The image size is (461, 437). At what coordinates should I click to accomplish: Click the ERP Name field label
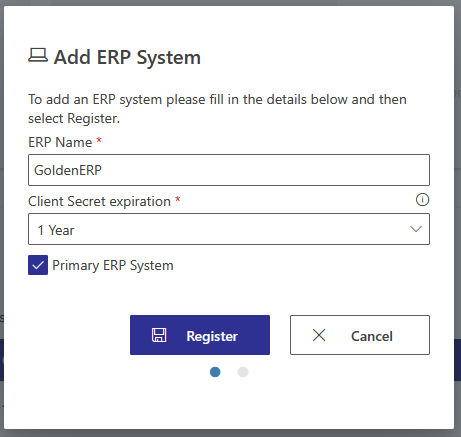(x=60, y=142)
